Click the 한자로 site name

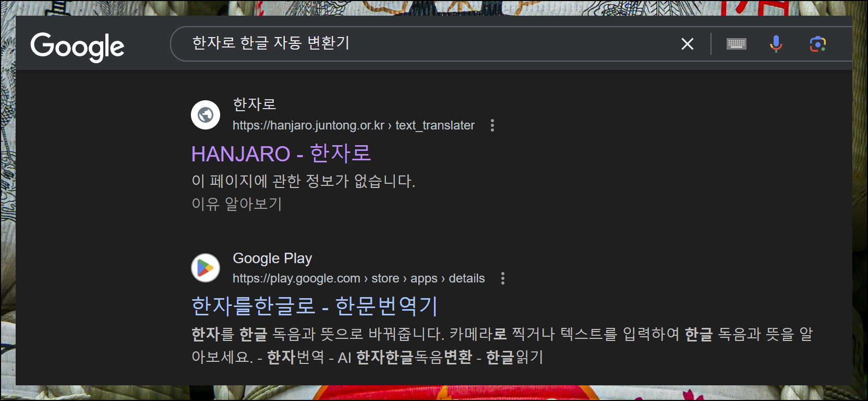coord(255,104)
